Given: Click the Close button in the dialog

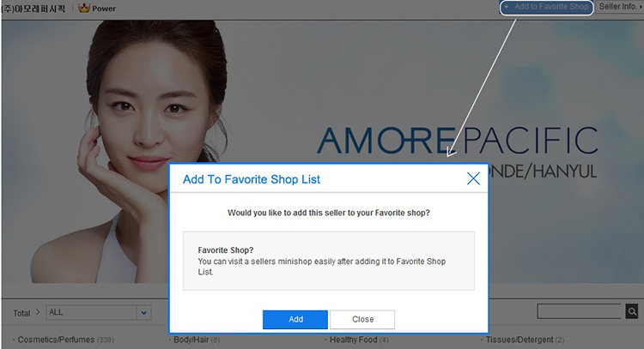Looking at the screenshot, I should tap(362, 320).
